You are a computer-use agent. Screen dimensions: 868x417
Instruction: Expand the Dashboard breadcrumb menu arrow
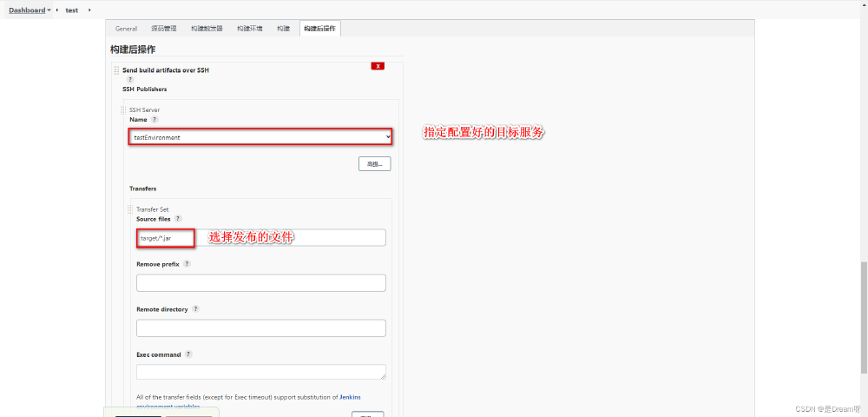tap(49, 10)
